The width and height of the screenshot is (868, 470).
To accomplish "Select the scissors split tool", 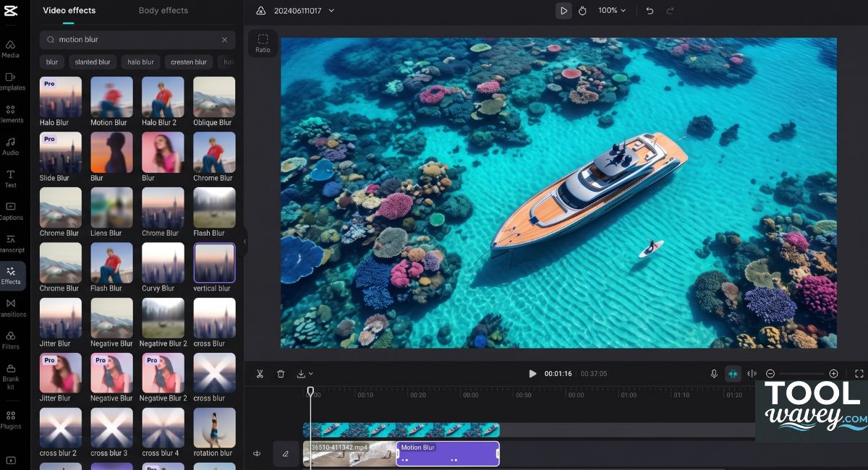I will (x=260, y=374).
